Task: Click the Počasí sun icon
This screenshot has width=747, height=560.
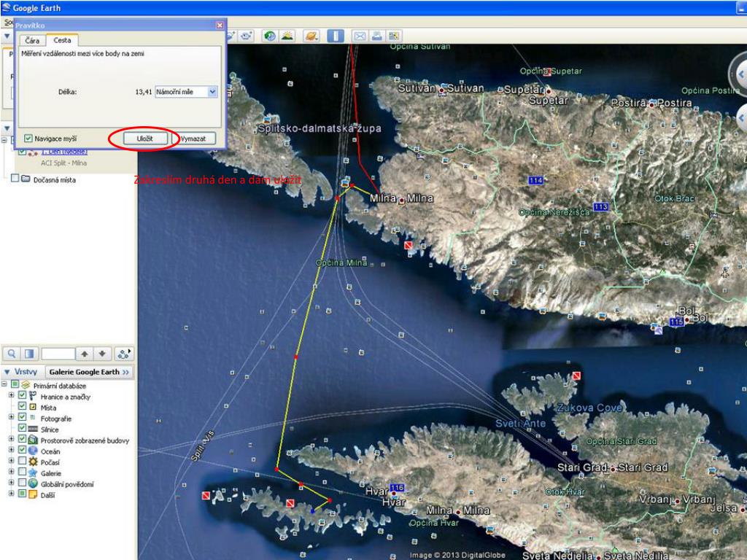Action: pos(33,462)
